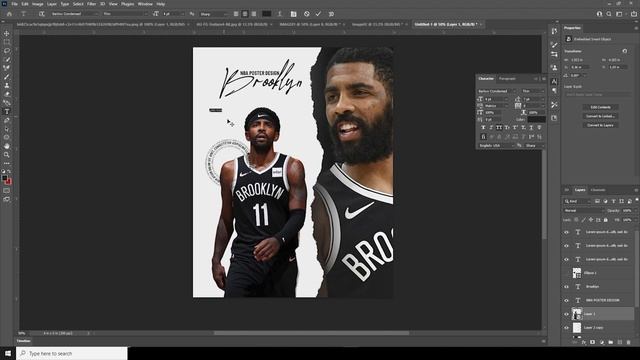
Task: Convert text to 3D
Action: pyautogui.click(x=331, y=14)
